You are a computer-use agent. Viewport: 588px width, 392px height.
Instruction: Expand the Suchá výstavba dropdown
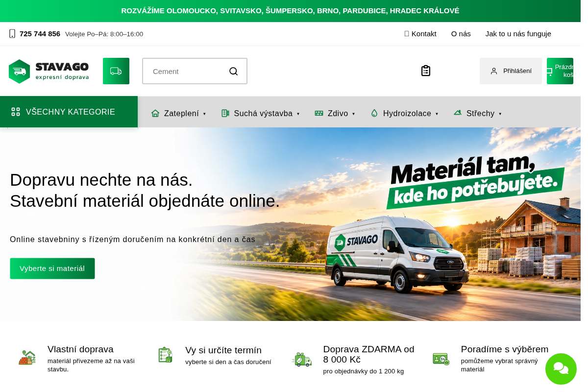coord(260,113)
